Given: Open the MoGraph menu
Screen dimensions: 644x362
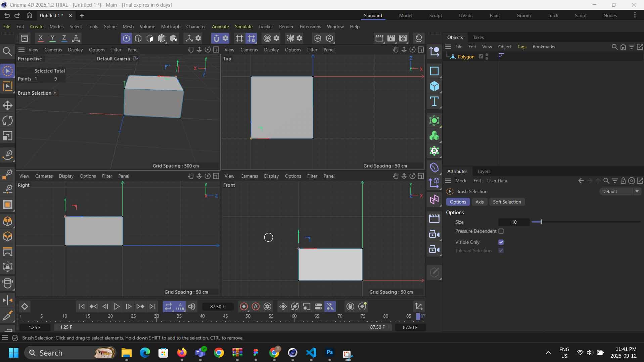Looking at the screenshot, I should coord(171,27).
